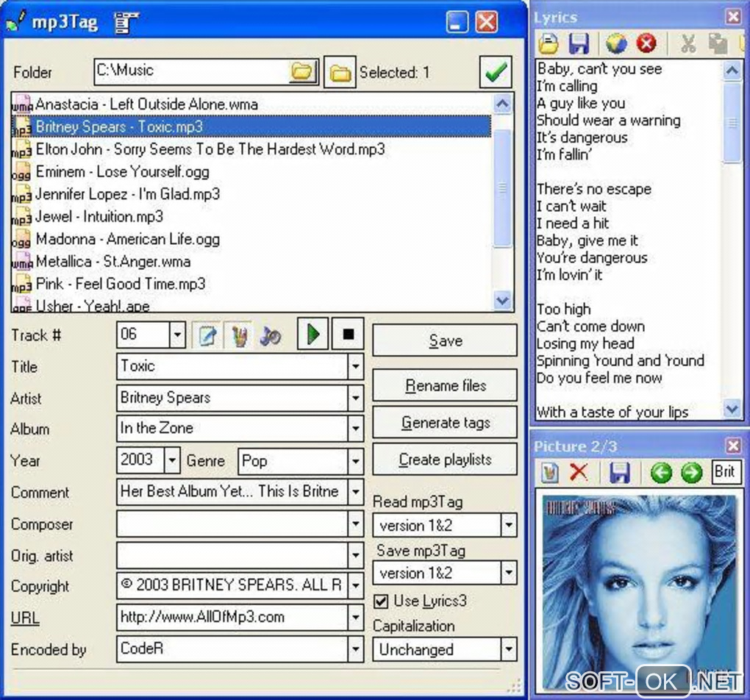Image resolution: width=750 pixels, height=700 pixels.
Task: Expand the Title dropdown arrow
Action: pyautogui.click(x=355, y=366)
